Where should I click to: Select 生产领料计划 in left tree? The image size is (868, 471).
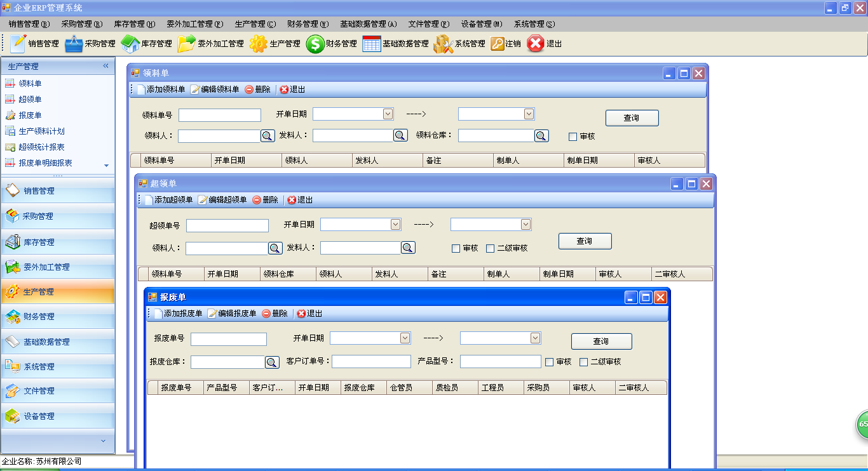pos(41,131)
